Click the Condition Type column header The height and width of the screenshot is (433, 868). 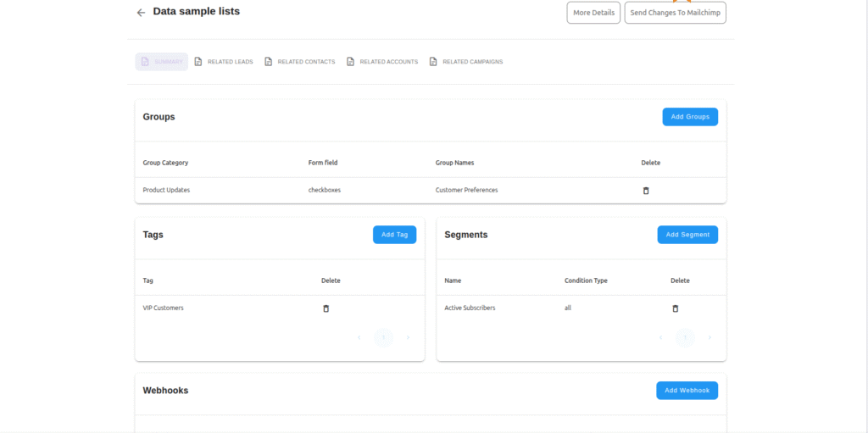586,280
